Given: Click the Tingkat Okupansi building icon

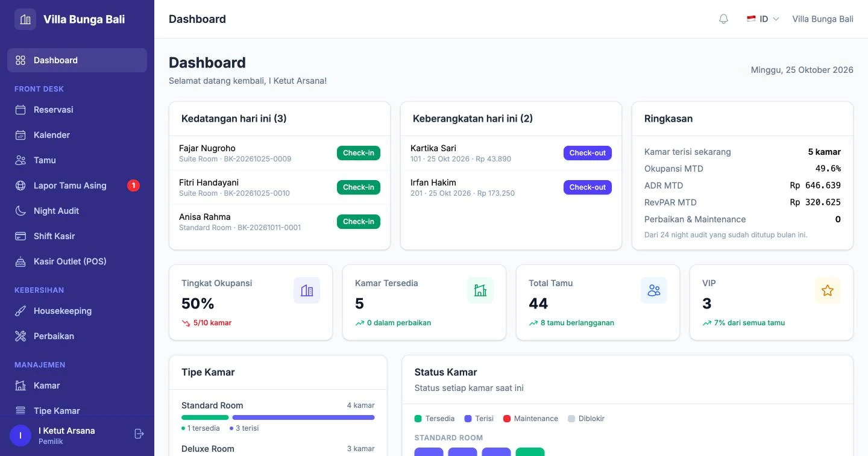Looking at the screenshot, I should (x=307, y=290).
